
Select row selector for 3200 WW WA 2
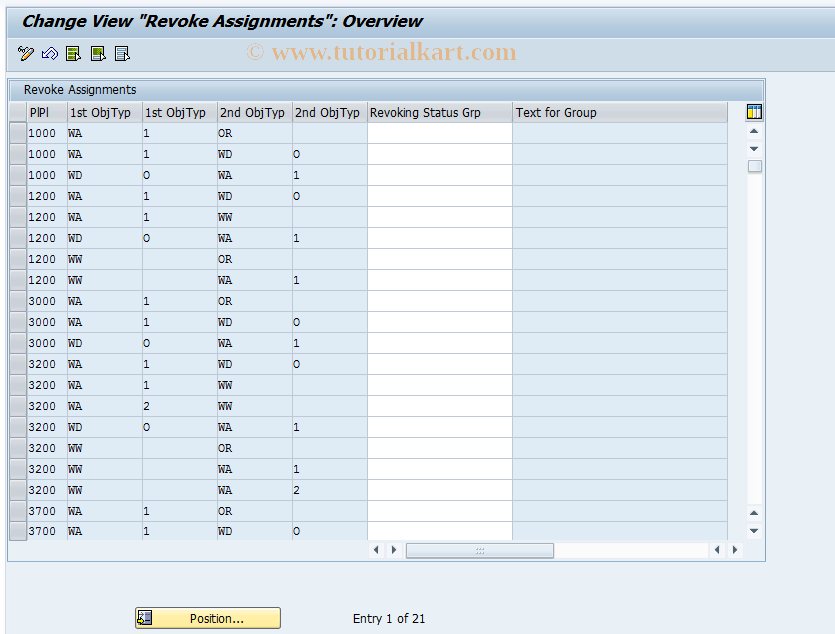click(18, 490)
